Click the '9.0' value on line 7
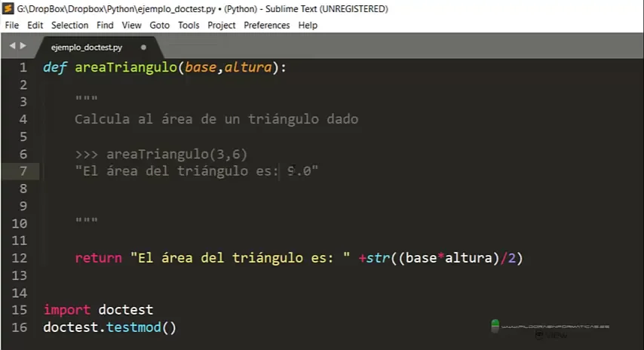The width and height of the screenshot is (644, 350). click(x=299, y=171)
